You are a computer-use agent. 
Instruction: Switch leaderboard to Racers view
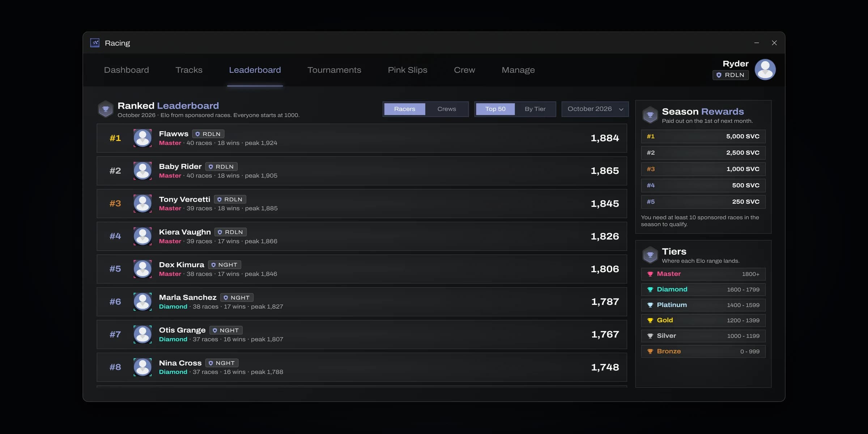pos(404,109)
